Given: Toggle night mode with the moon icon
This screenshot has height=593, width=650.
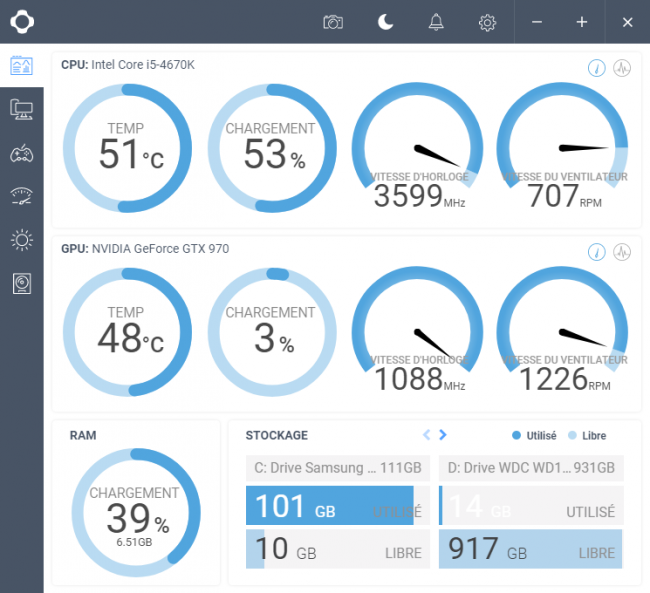Looking at the screenshot, I should click(385, 22).
